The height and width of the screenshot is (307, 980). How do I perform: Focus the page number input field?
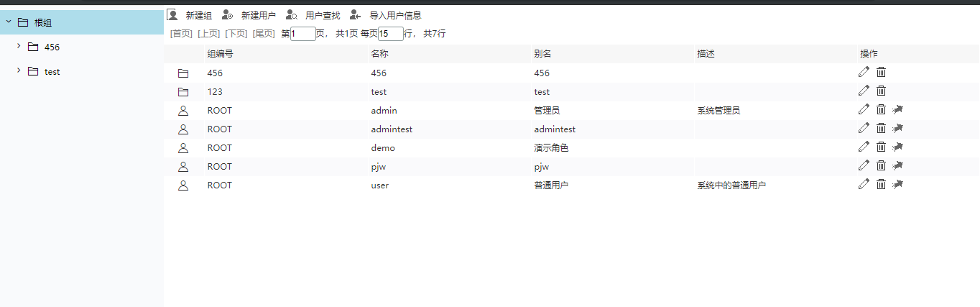(303, 34)
